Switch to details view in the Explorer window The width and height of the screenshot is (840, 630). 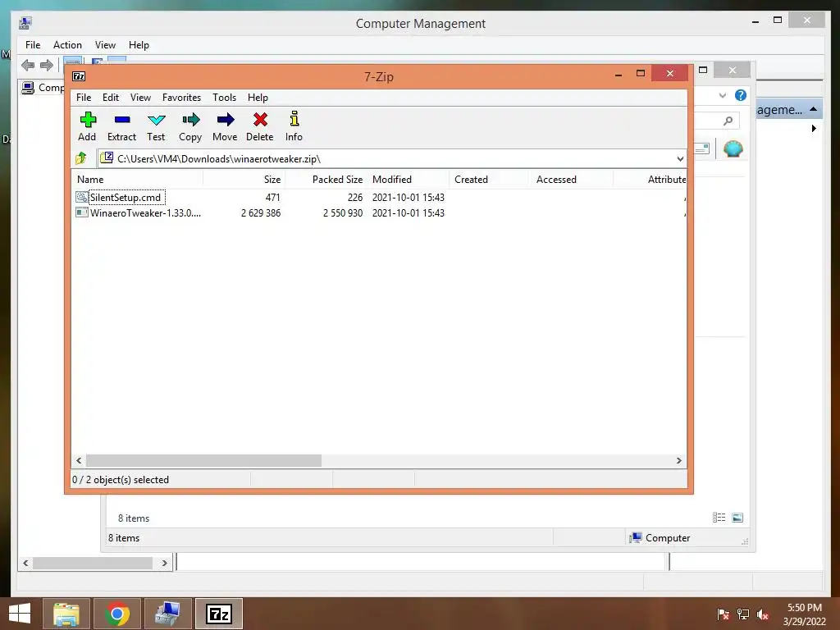[x=719, y=518]
